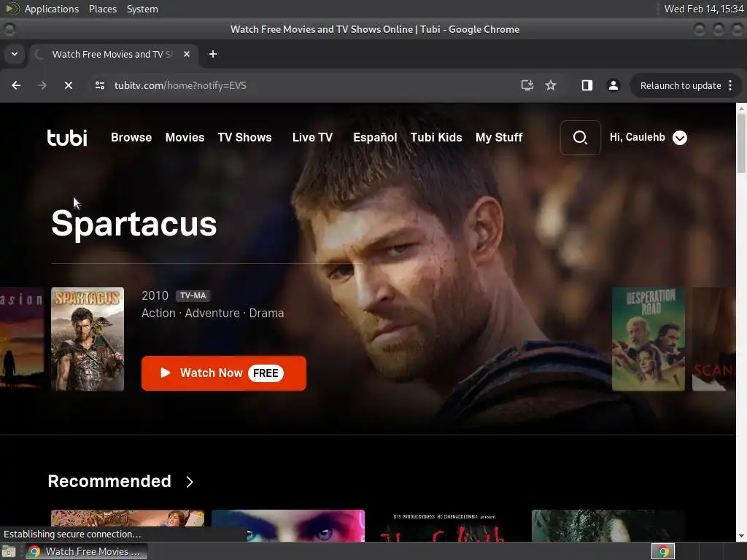The width and height of the screenshot is (747, 560).
Task: Click the show desktop icon in taskbar
Action: (9, 551)
